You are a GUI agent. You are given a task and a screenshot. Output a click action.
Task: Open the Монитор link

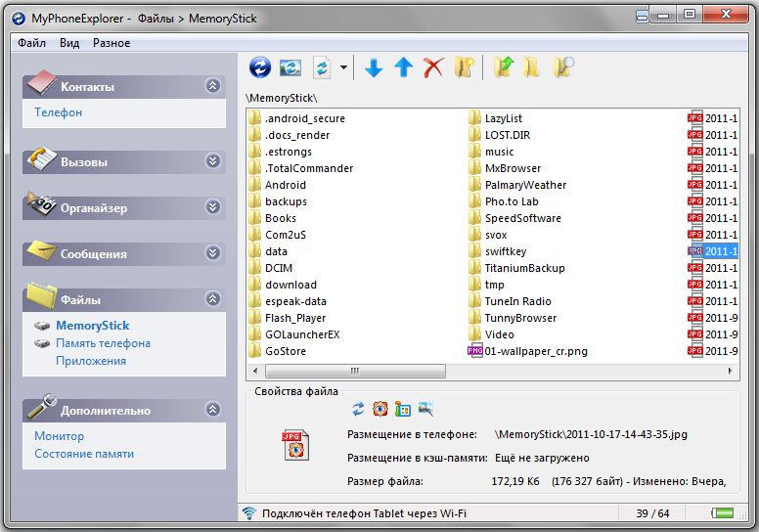(59, 436)
